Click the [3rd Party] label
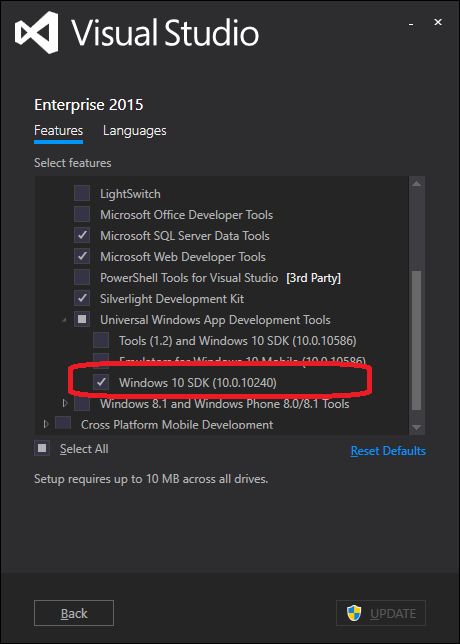This screenshot has height=644, width=460. click(313, 278)
